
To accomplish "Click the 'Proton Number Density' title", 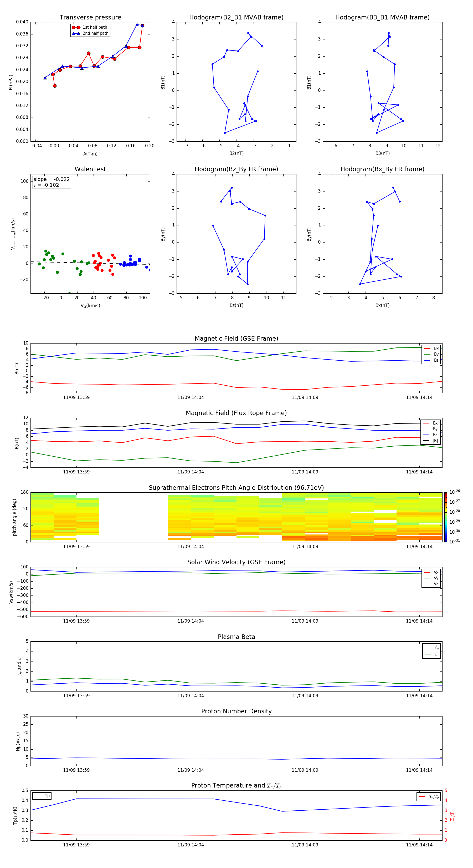I will tap(236, 711).
